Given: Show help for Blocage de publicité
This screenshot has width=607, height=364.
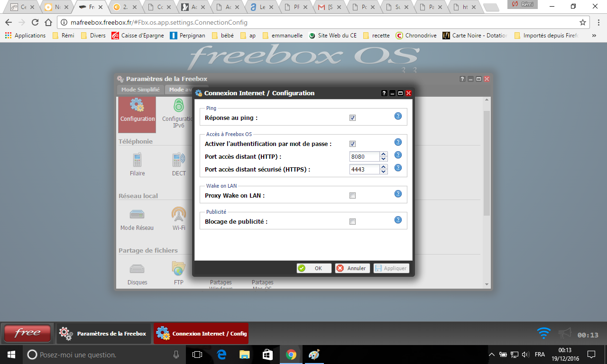Looking at the screenshot, I should pyautogui.click(x=398, y=219).
